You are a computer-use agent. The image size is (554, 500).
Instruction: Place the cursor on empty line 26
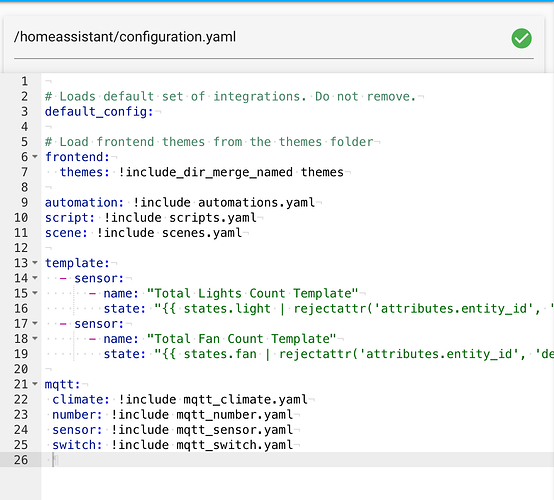(x=297, y=460)
